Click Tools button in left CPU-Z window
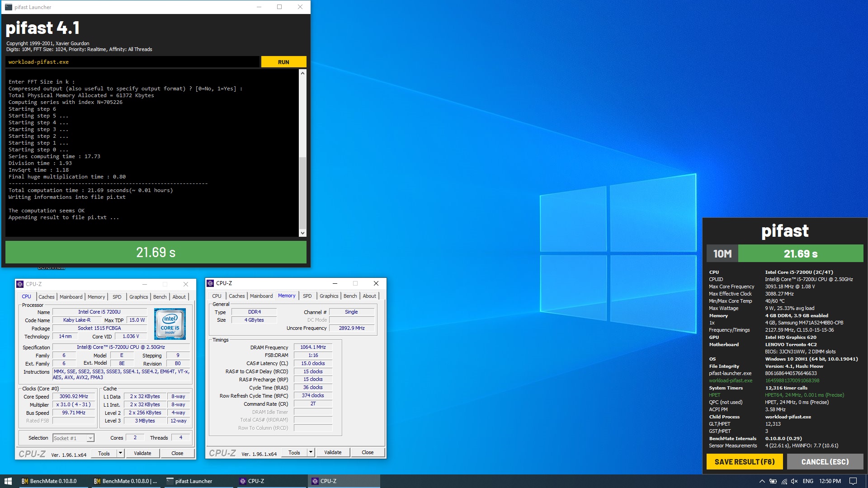Image resolution: width=868 pixels, height=488 pixels. 104,453
